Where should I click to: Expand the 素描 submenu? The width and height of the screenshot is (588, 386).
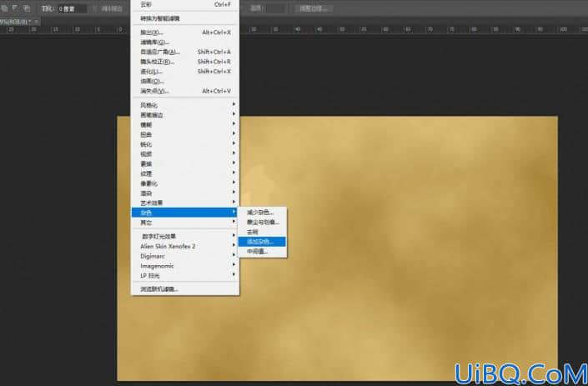185,163
